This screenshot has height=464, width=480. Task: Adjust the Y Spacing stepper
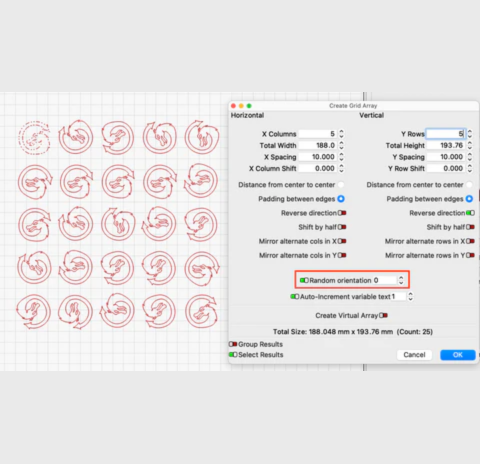click(470, 157)
